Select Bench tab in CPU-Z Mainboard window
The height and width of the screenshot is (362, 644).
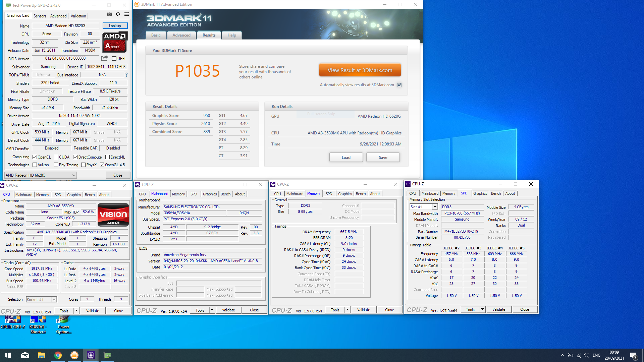tap(225, 194)
